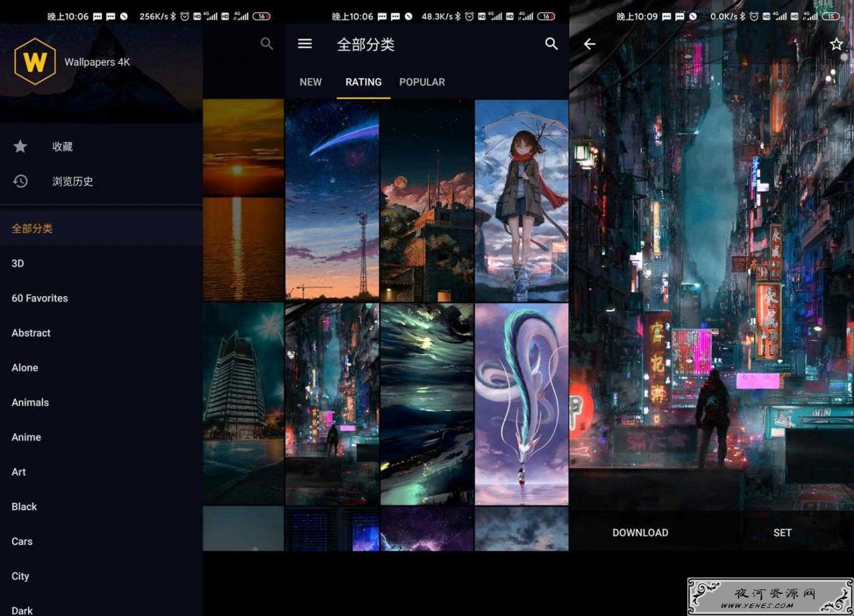The width and height of the screenshot is (854, 616).
Task: Tap search icon on the drawer screen
Action: point(267,44)
